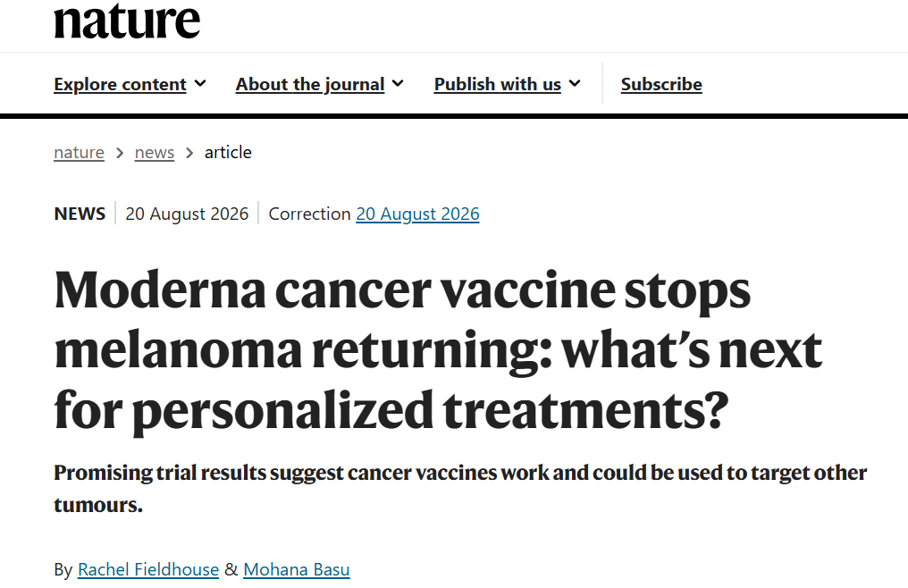Click the nature logo
This screenshot has height=588, width=908.
click(x=127, y=21)
